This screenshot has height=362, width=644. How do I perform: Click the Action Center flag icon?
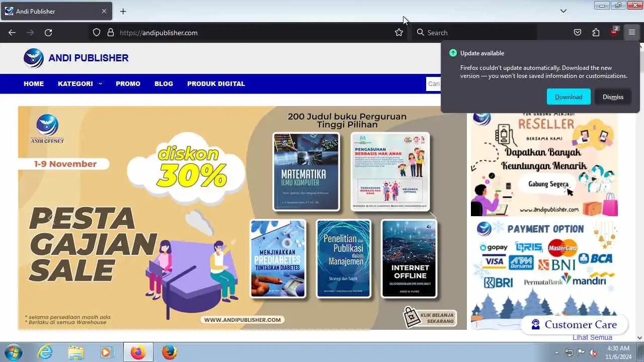tap(581, 352)
